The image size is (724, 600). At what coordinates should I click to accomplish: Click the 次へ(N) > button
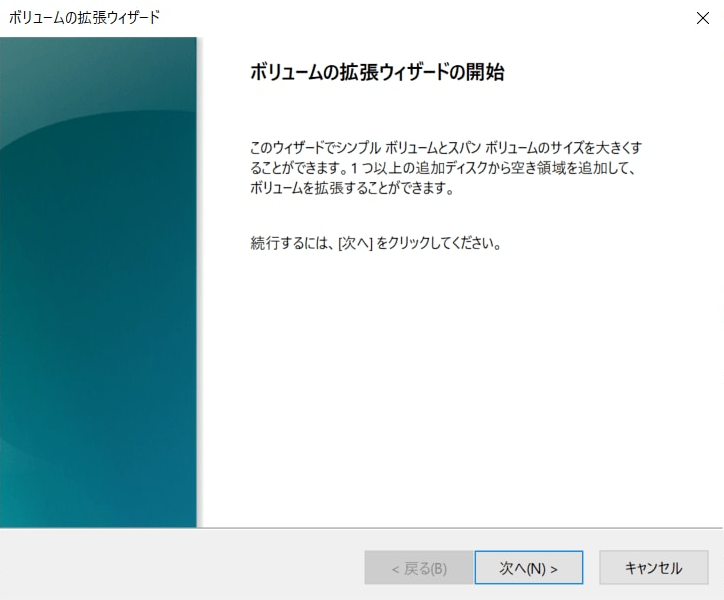[528, 568]
